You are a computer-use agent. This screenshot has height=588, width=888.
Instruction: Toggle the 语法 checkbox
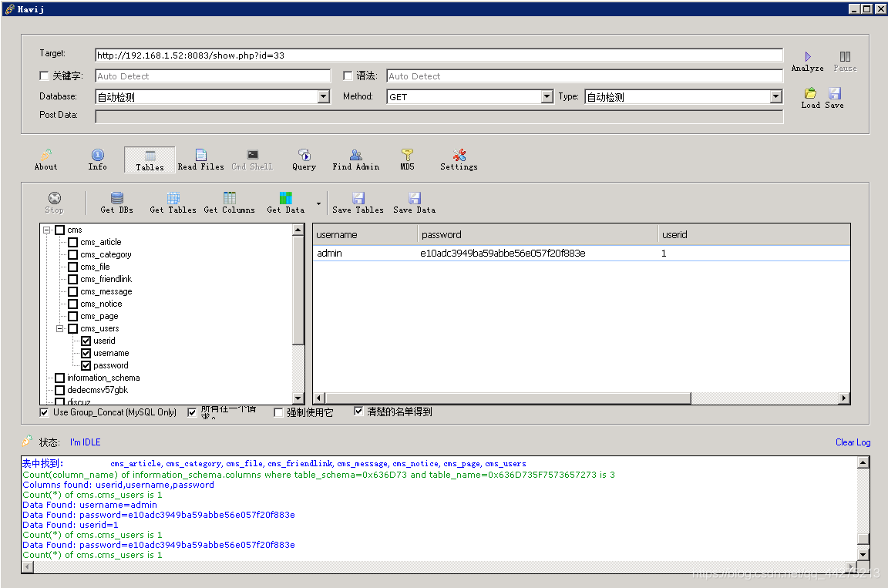tap(348, 76)
